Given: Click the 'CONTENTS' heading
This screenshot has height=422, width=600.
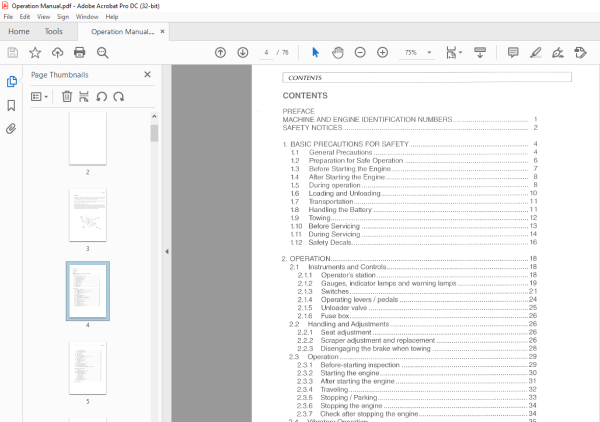Looking at the screenshot, I should coord(305,96).
